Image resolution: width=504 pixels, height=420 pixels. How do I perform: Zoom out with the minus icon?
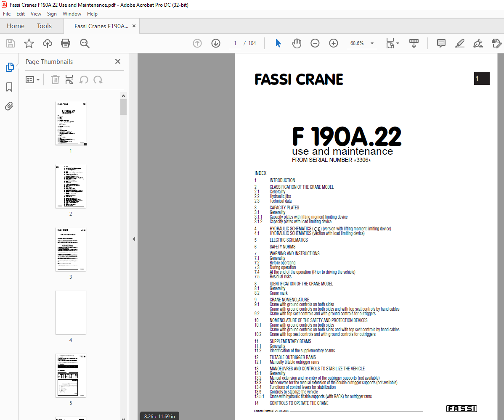point(315,43)
